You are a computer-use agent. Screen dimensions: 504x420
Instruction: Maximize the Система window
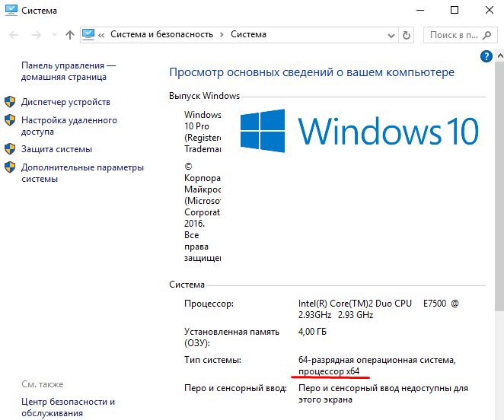coord(455,11)
